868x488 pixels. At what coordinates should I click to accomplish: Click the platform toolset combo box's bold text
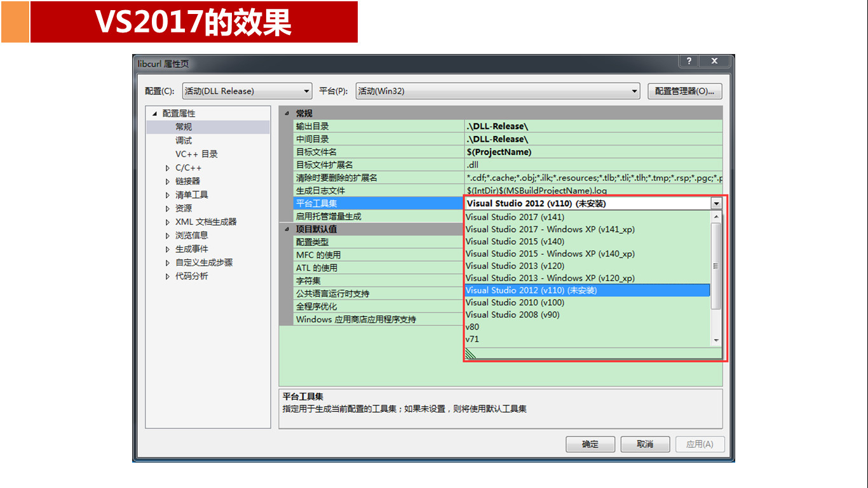(x=536, y=203)
